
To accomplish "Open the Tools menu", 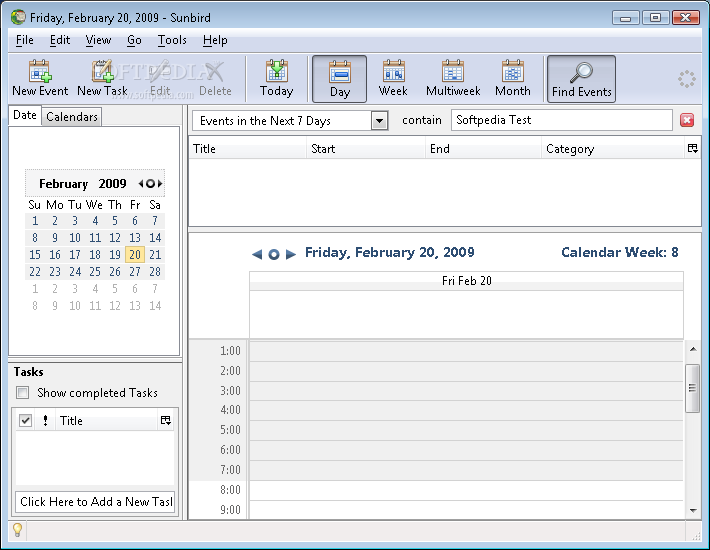I will coord(172,40).
